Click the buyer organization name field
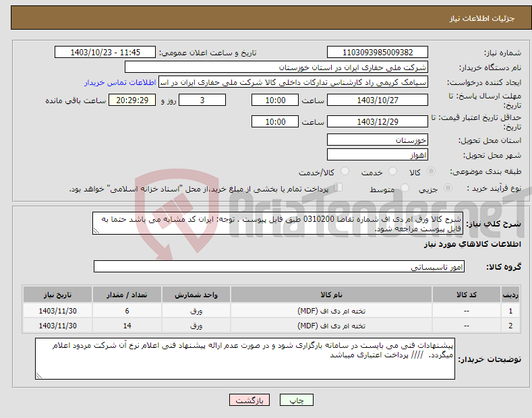This screenshot has width=532, height=418. [x=276, y=67]
